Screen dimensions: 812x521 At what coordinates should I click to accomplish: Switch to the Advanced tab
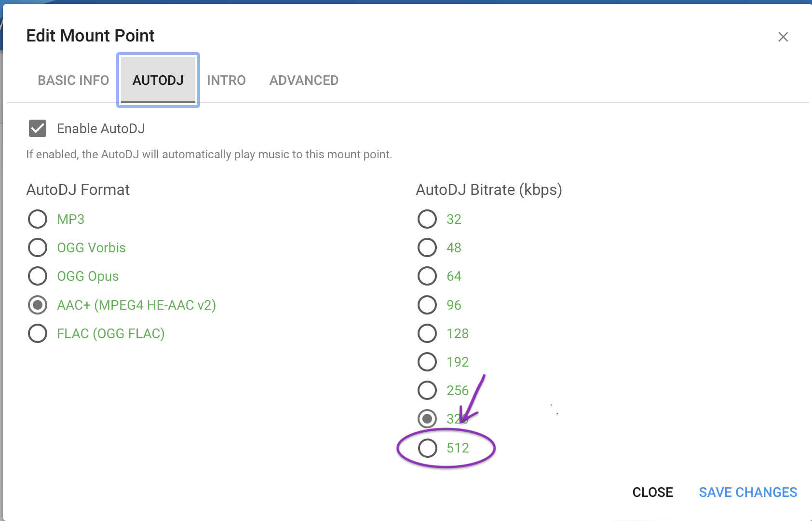[x=304, y=80]
